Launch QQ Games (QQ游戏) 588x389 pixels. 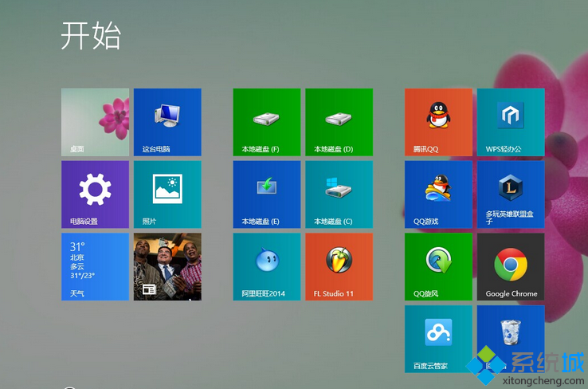coord(439,194)
